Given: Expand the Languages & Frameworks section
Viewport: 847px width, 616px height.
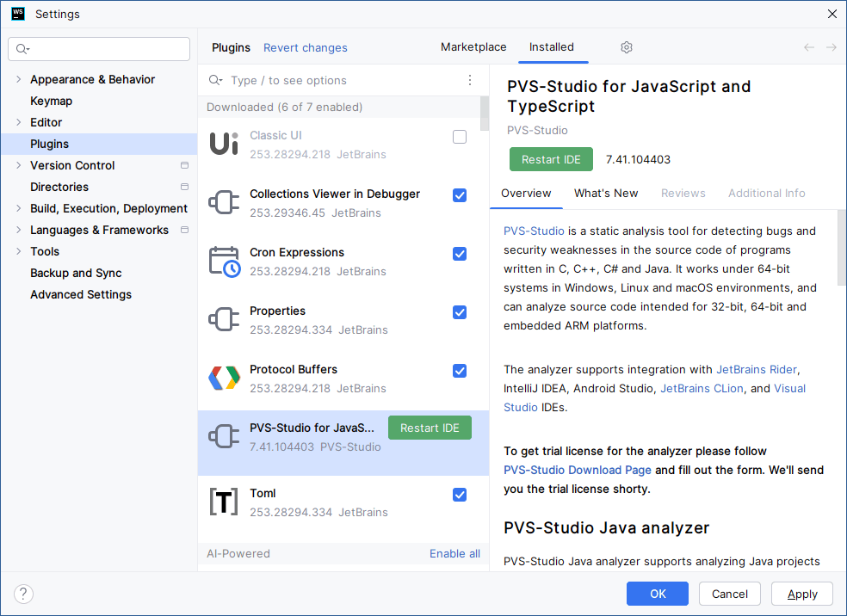Looking at the screenshot, I should point(18,230).
